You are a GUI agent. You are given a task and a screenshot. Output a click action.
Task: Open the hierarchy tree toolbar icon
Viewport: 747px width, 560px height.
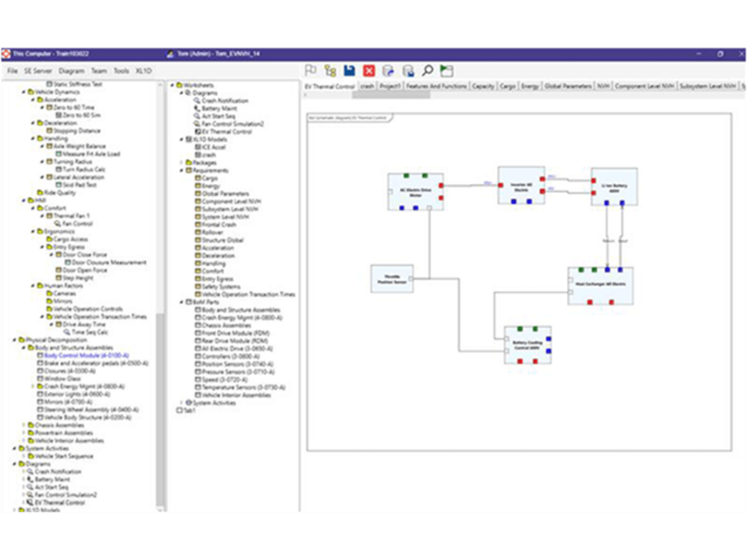click(330, 71)
